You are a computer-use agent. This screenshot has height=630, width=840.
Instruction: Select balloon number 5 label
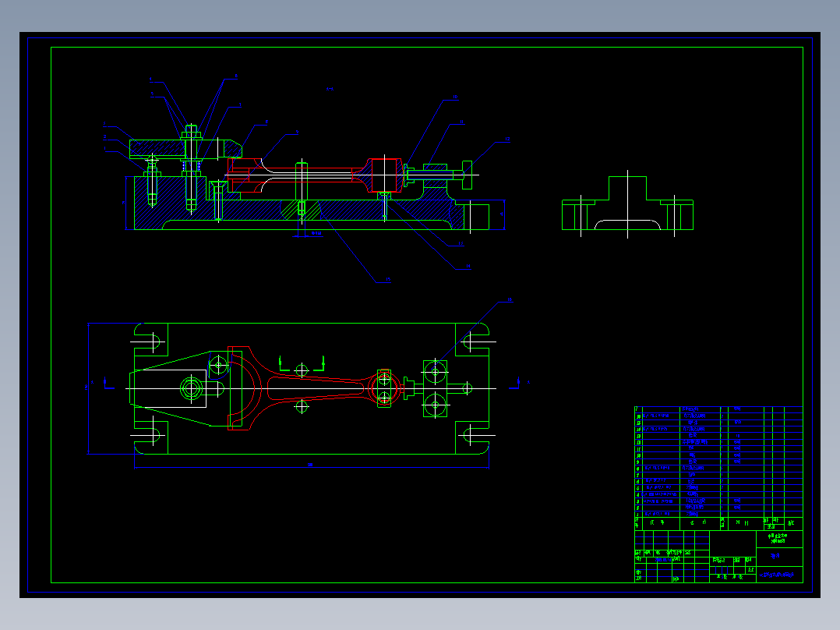pos(152,94)
